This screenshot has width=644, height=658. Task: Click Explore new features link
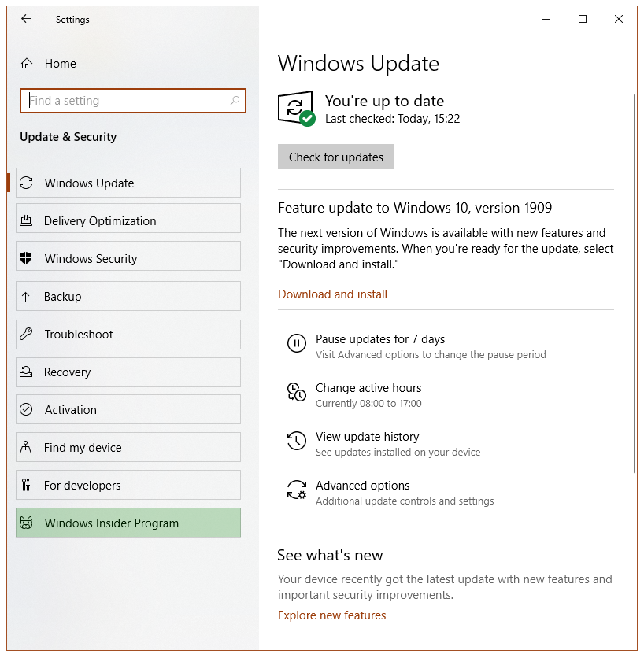[x=331, y=615]
